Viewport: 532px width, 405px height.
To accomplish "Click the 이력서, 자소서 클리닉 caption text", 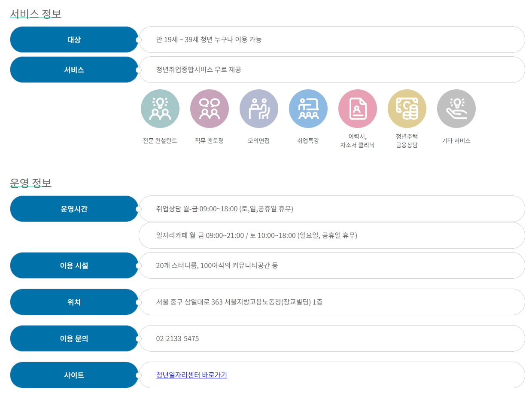I will point(357,140).
